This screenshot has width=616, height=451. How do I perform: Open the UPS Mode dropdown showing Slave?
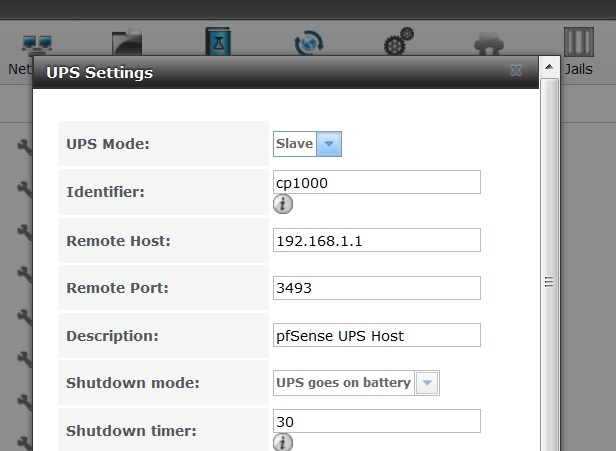[x=307, y=144]
